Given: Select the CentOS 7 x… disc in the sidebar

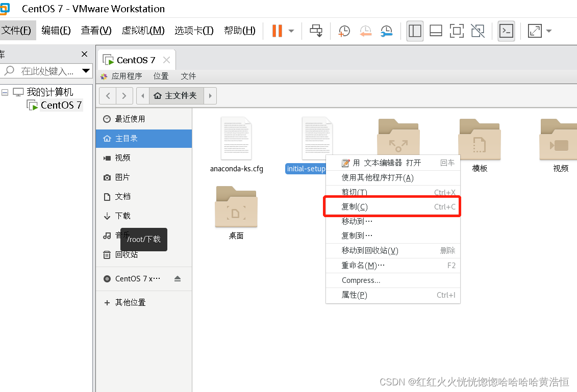Looking at the screenshot, I should 138,279.
